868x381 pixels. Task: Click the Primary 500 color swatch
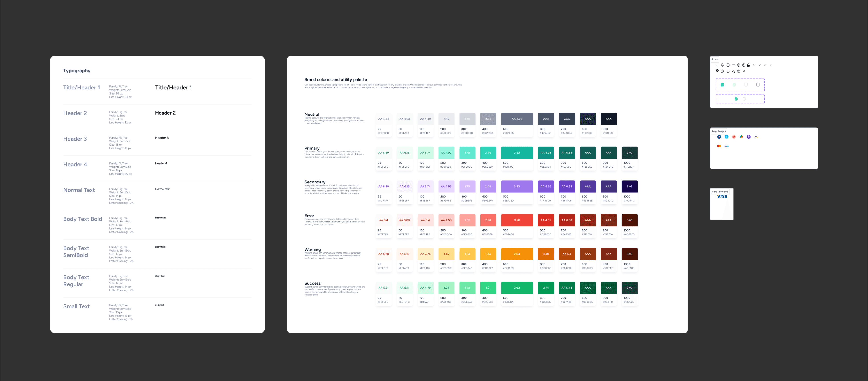[x=517, y=153]
